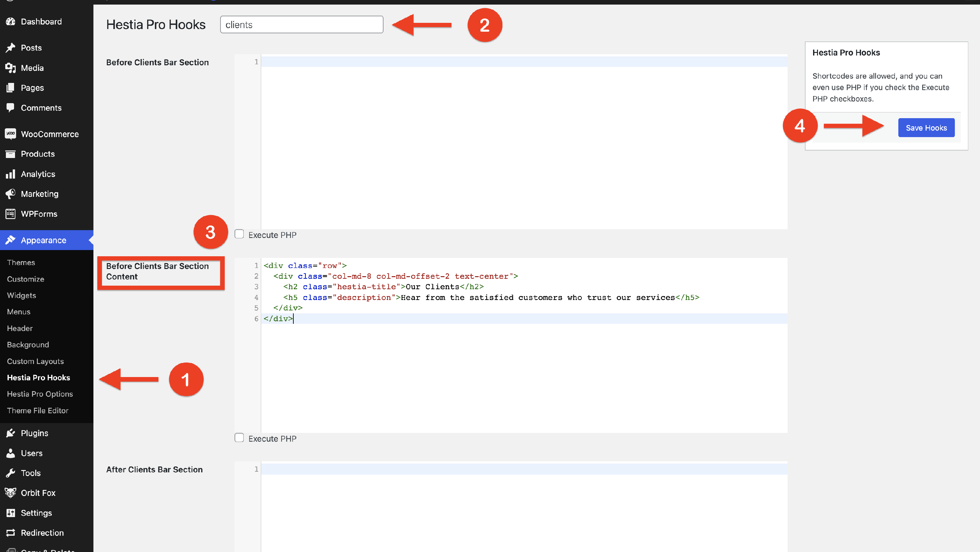Click the WooCommerce logo icon
This screenshot has width=980, height=552.
point(10,134)
